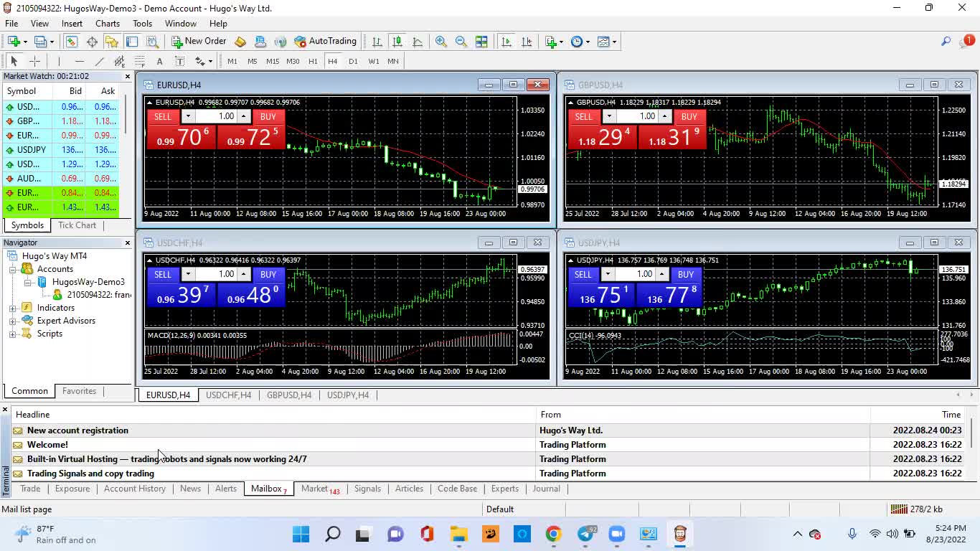Select the Fibonacci Retracement tool
Screen dimensions: 980x551
139,61
